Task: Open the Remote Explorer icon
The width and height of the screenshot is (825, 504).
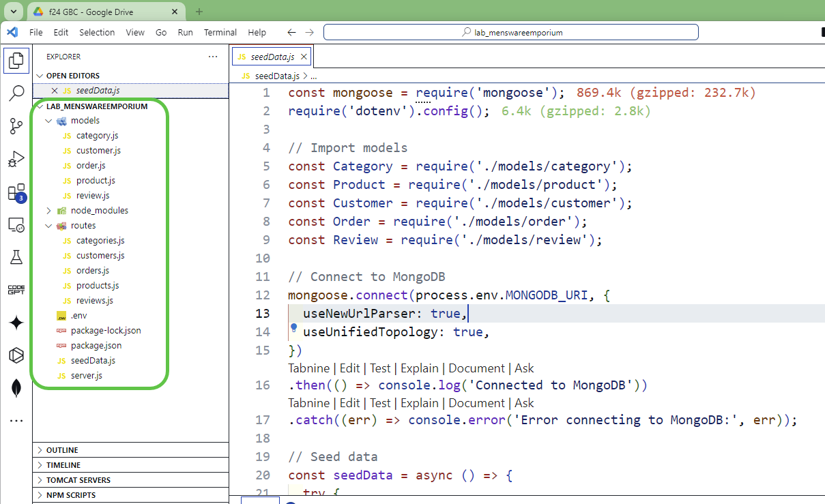Action: point(16,224)
